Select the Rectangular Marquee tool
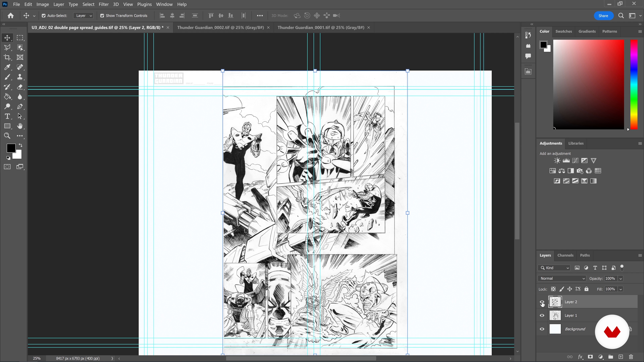The image size is (644, 362). (x=20, y=38)
